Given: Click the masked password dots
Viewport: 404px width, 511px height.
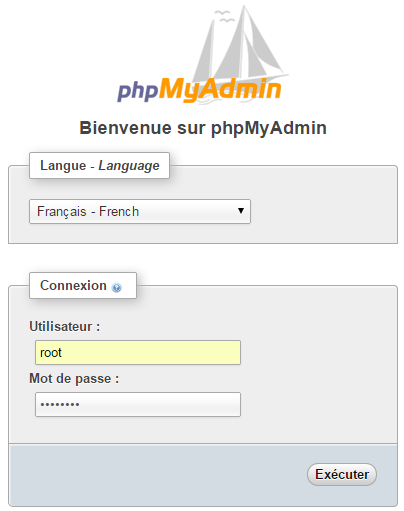Looking at the screenshot, I should point(60,405).
